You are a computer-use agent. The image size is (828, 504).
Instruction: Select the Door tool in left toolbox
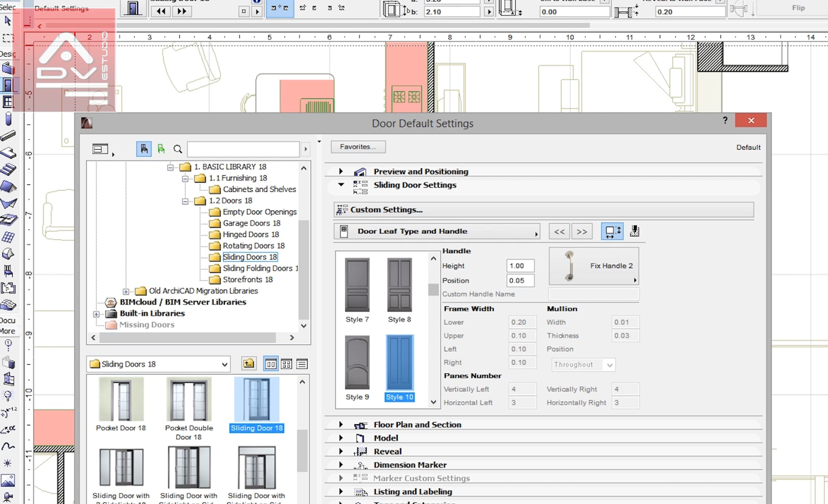(x=8, y=85)
